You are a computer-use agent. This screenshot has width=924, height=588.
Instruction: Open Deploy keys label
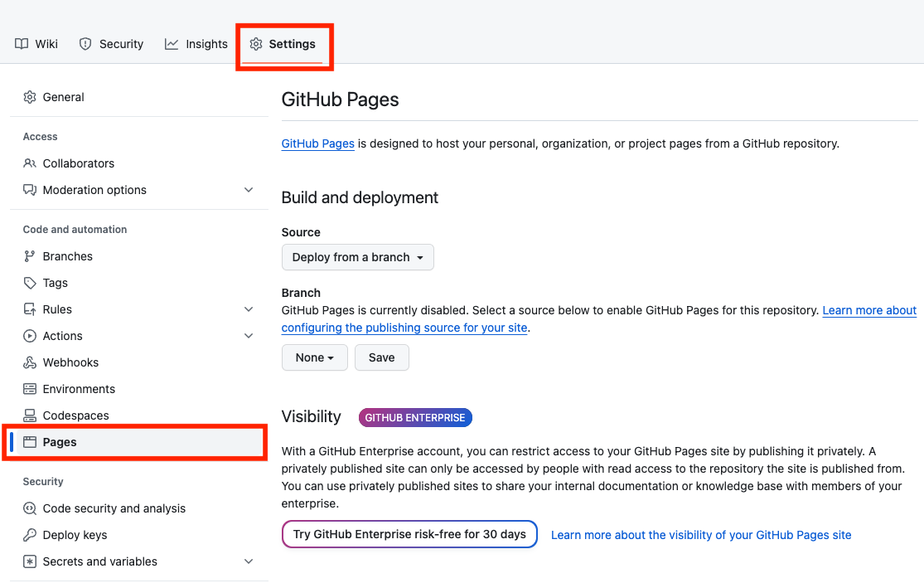(75, 535)
